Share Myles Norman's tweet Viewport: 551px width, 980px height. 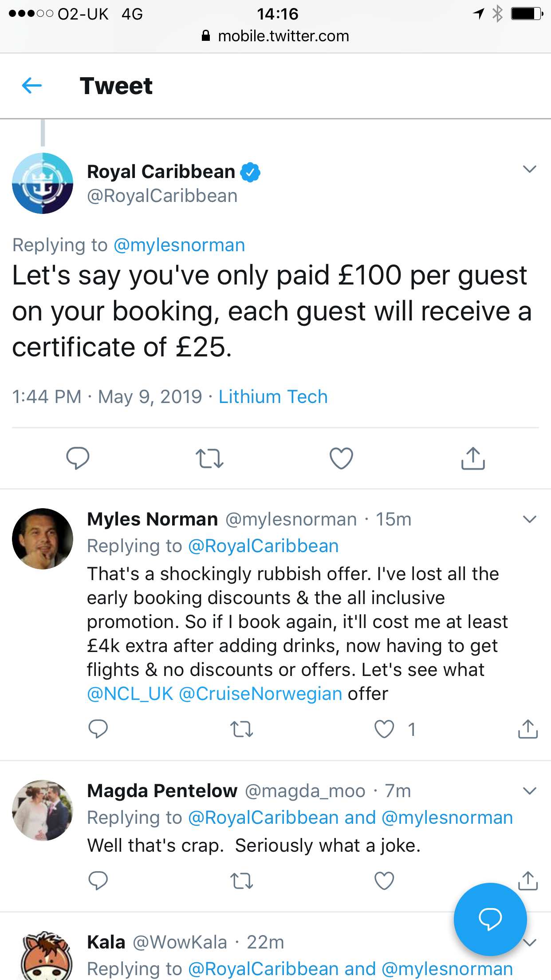[528, 729]
